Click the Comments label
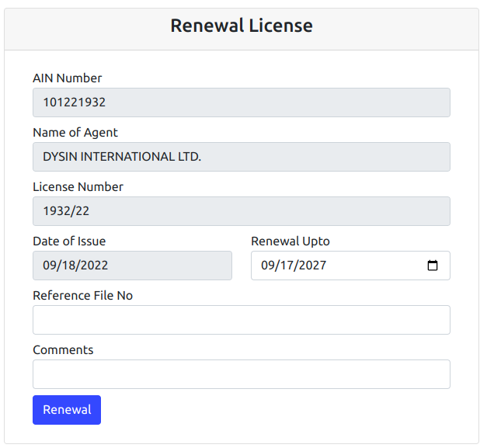 [x=63, y=350]
